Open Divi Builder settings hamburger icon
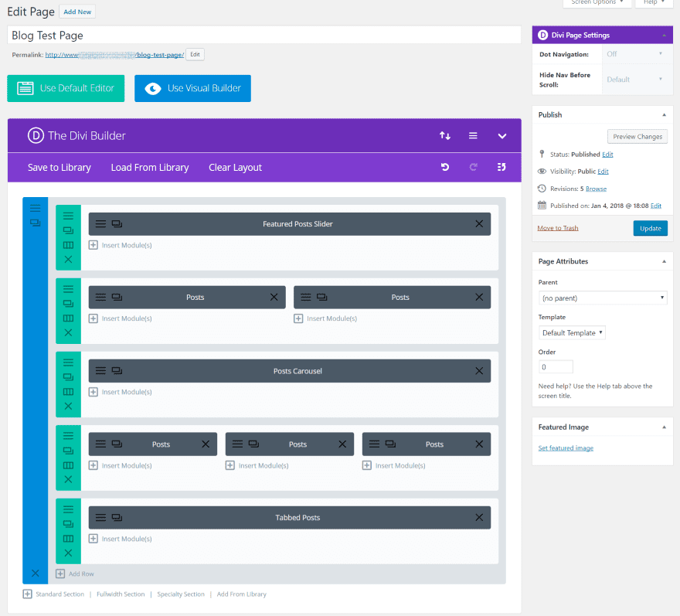Viewport: 680px width, 616px height. [473, 136]
